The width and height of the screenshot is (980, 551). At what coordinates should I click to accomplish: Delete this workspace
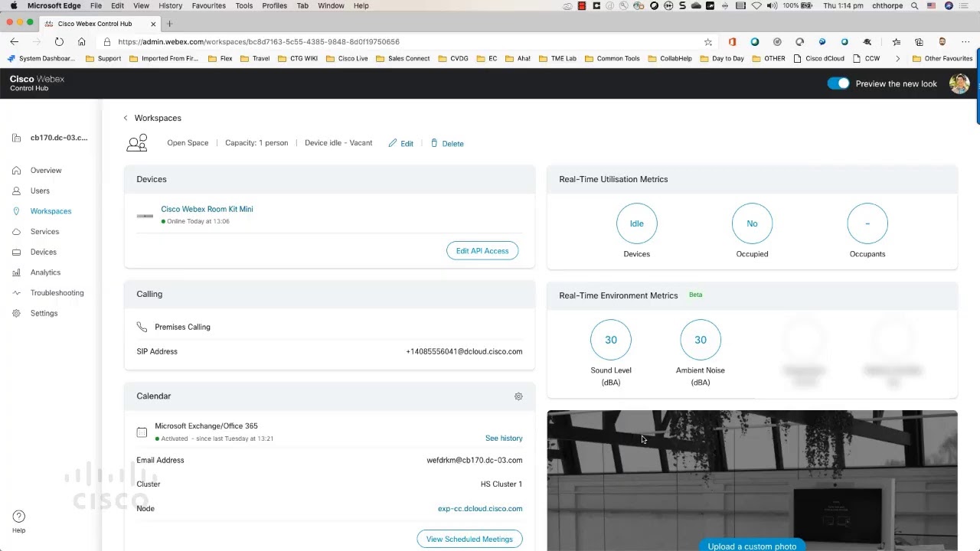point(447,143)
